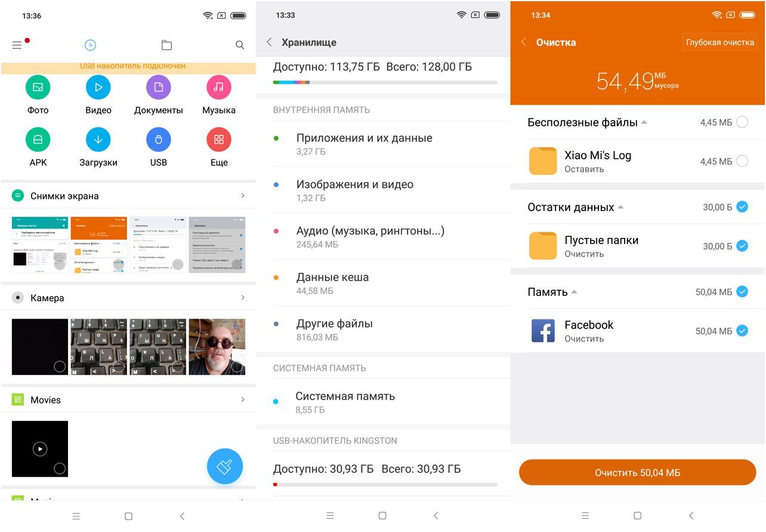Image resolution: width=766 pixels, height=532 pixels.
Task: Open the Музыка category icon
Action: pyautogui.click(x=219, y=88)
